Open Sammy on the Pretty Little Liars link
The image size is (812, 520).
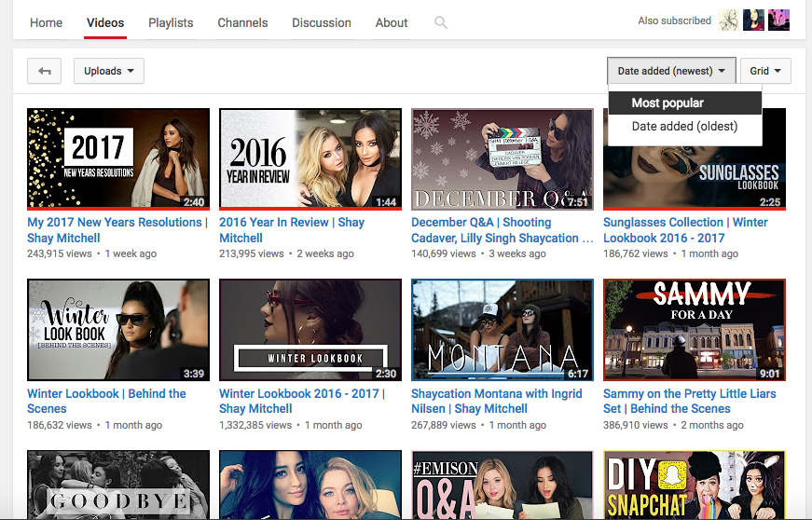pos(689,401)
